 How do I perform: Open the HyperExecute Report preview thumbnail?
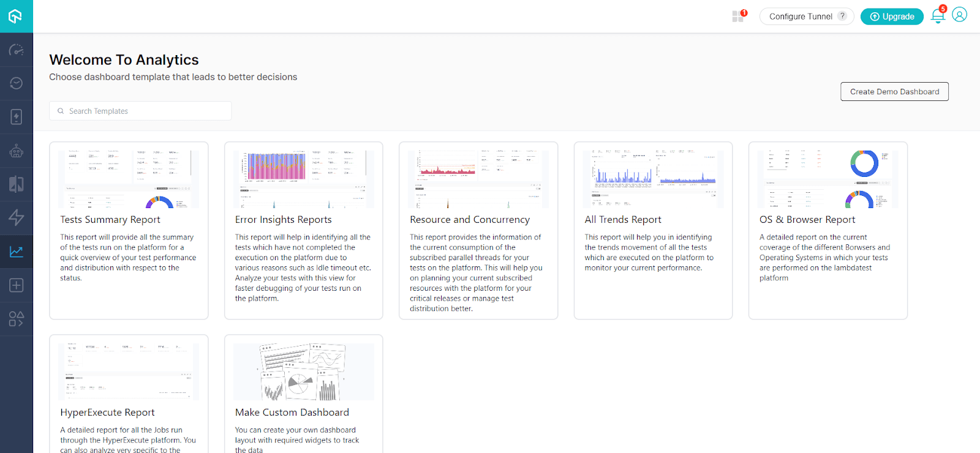pos(129,372)
